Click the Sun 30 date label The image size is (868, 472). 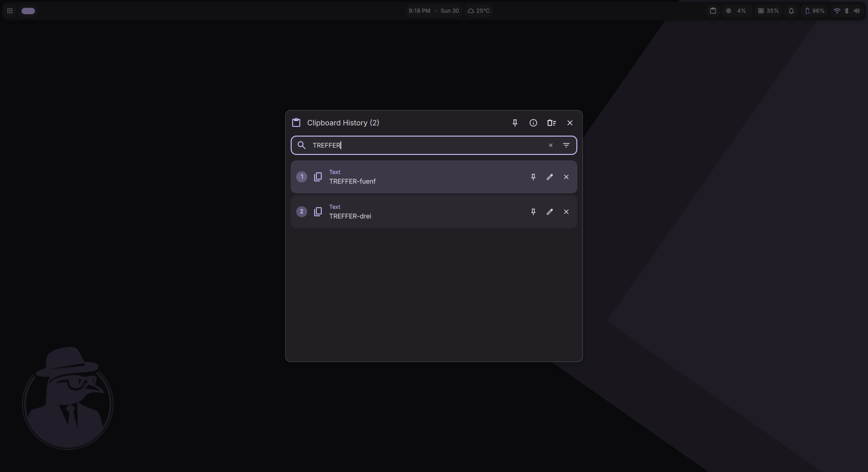[450, 11]
